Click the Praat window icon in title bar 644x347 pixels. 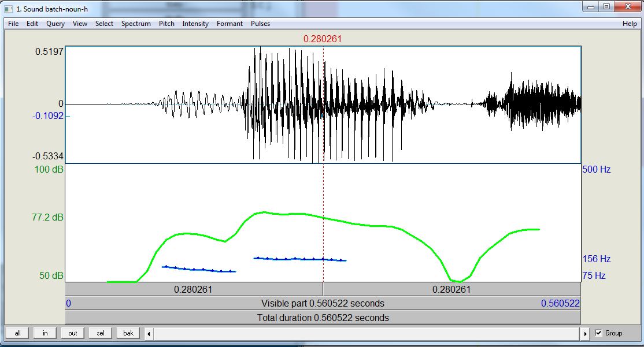click(x=9, y=9)
